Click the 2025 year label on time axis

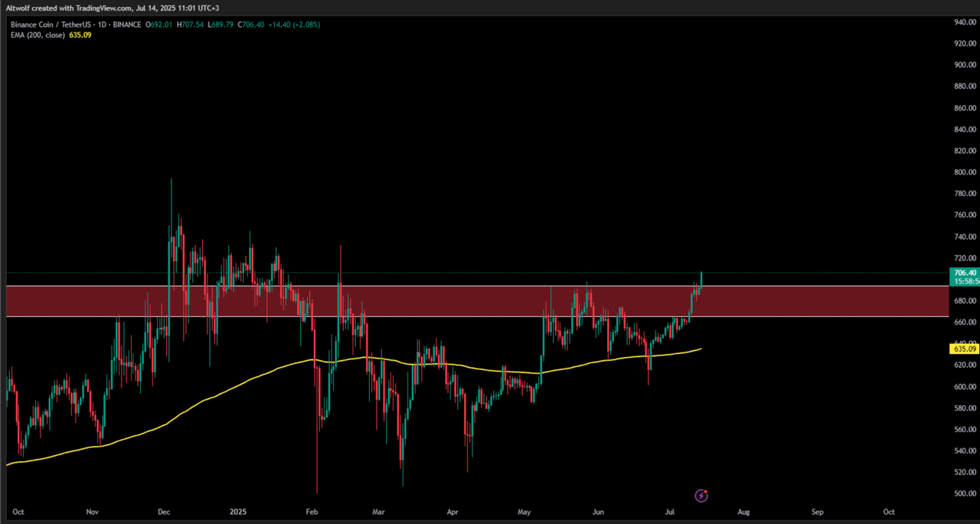tap(237, 511)
